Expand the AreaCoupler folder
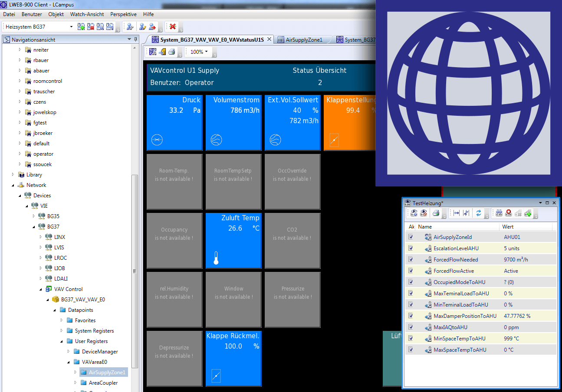562x392 pixels. pos(75,383)
